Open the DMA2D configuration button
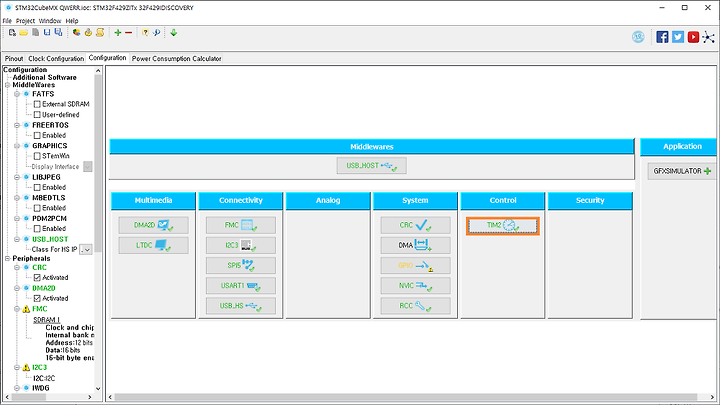Screen dimensions: 720x405 pyautogui.click(x=153, y=225)
